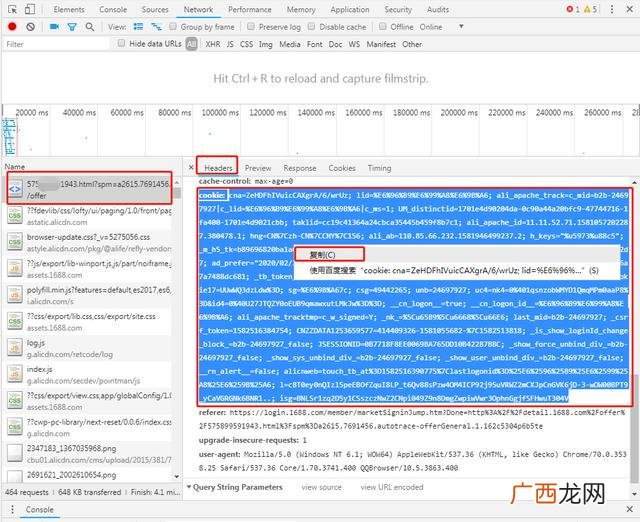Viewport: 640px width, 522px height.
Task: Open the console drawer three-dot menu
Action: tap(12, 509)
